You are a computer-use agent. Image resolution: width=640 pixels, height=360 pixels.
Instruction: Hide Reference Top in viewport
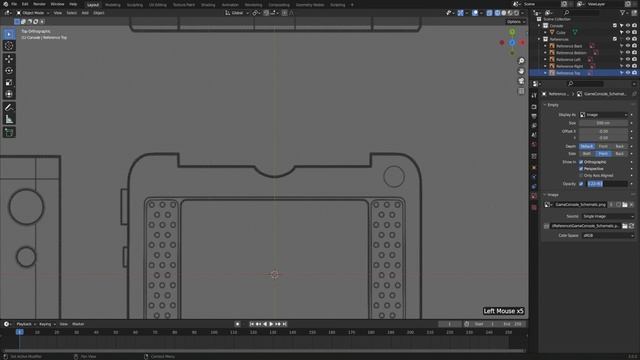tap(628, 73)
